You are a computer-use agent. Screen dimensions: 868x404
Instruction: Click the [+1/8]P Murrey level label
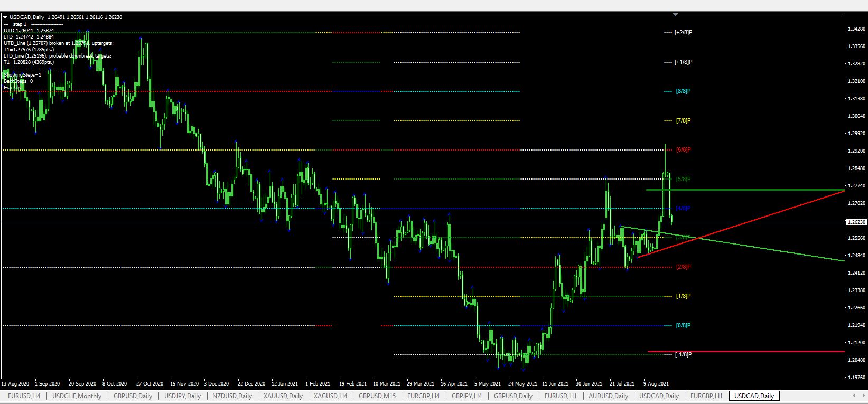683,62
